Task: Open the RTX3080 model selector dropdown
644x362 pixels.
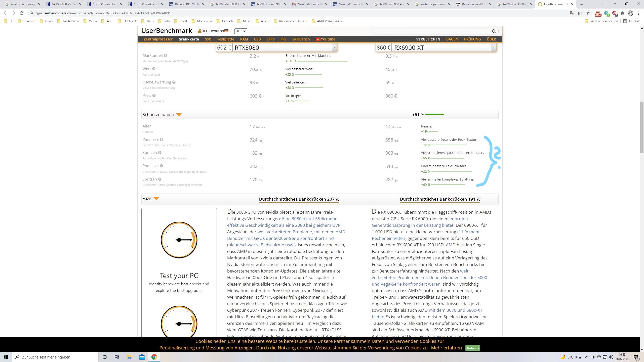Action: pos(334,48)
